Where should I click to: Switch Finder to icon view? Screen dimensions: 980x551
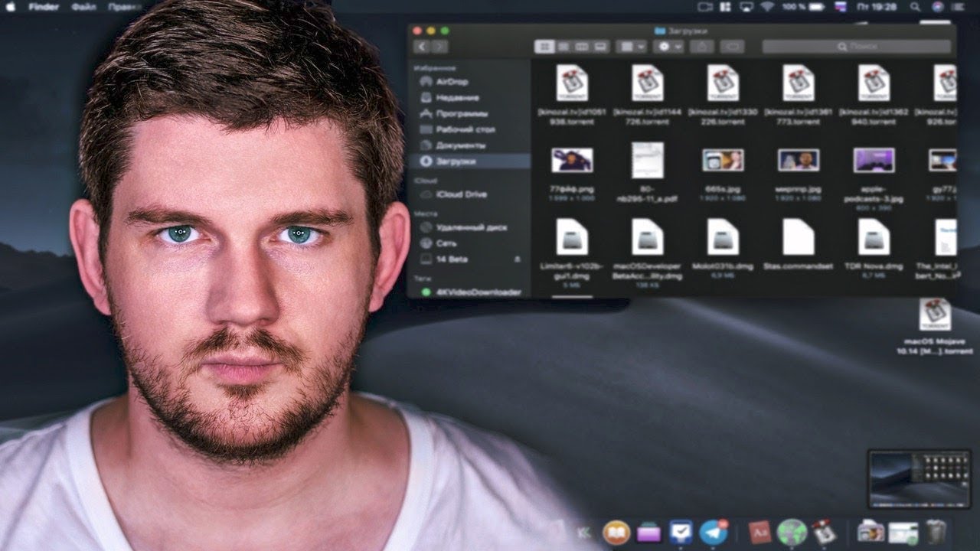tap(544, 47)
